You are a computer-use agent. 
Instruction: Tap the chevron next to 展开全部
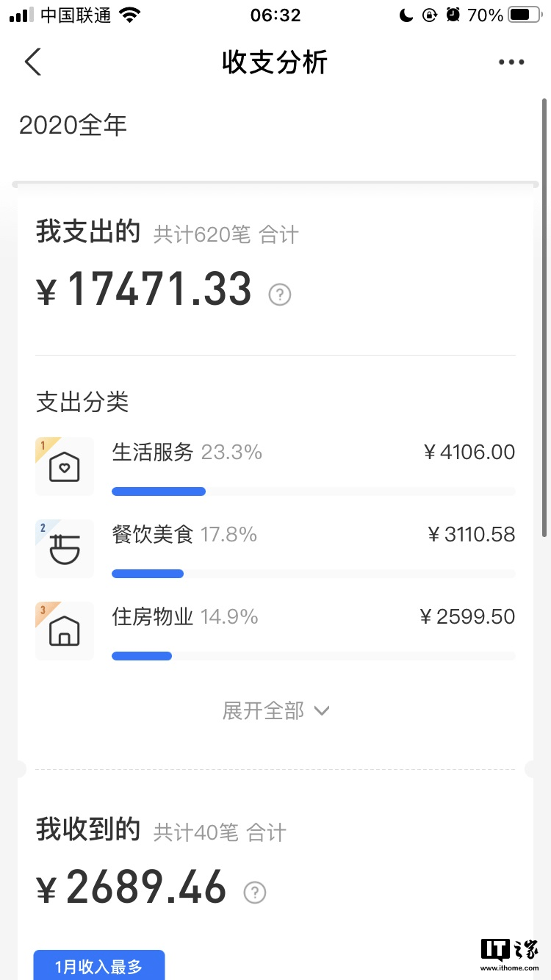click(321, 710)
